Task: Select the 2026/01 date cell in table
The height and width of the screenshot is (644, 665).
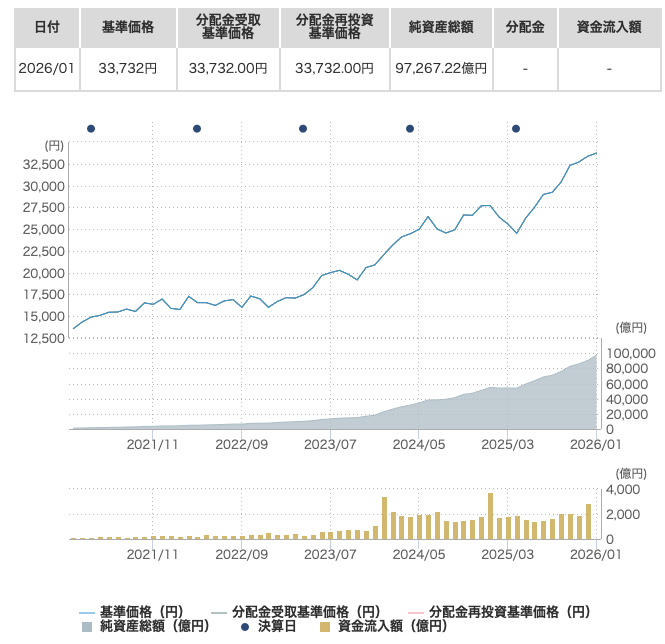Action: click(46, 69)
